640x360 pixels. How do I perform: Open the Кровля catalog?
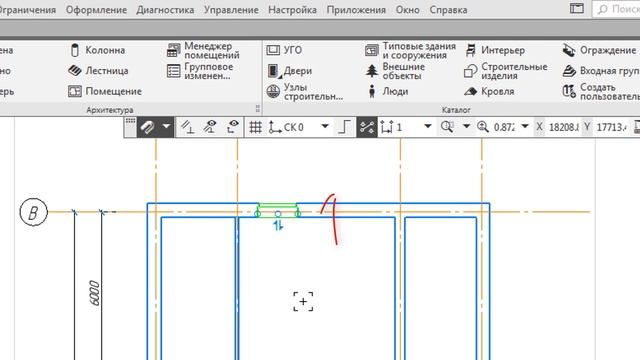pyautogui.click(x=489, y=91)
